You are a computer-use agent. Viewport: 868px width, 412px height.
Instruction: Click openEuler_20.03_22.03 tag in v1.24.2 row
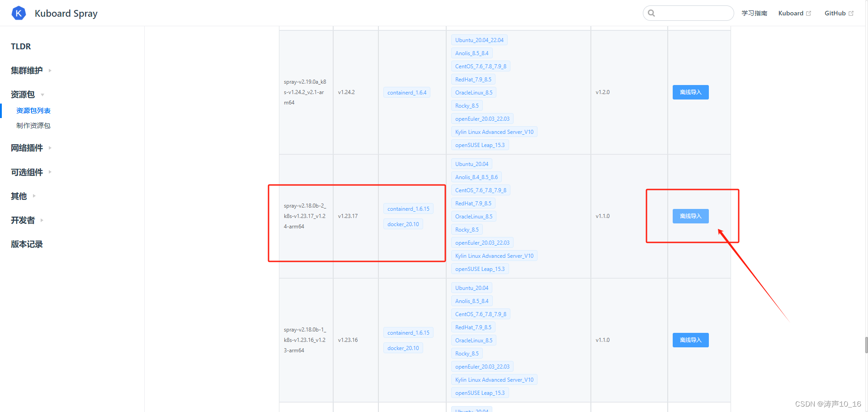tap(482, 118)
